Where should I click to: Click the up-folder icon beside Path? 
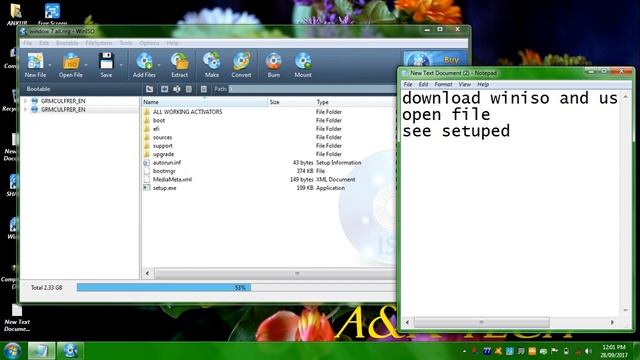[x=149, y=89]
